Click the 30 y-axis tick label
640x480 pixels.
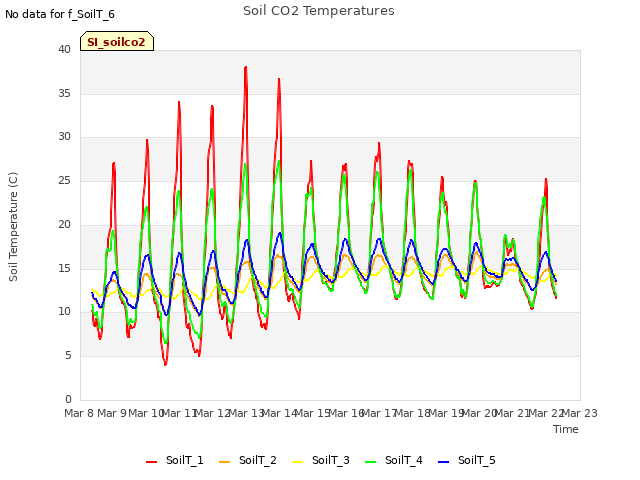point(64,137)
